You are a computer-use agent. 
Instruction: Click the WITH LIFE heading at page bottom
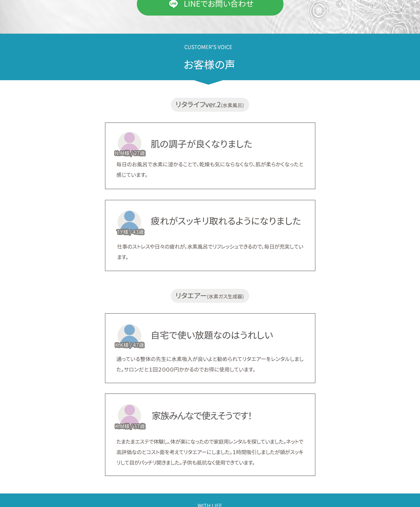[x=210, y=505]
